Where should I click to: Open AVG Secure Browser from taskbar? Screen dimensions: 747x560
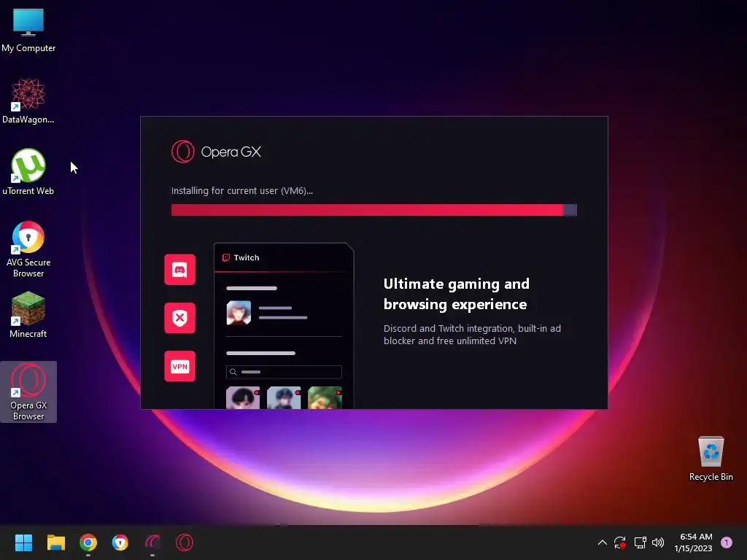click(120, 542)
